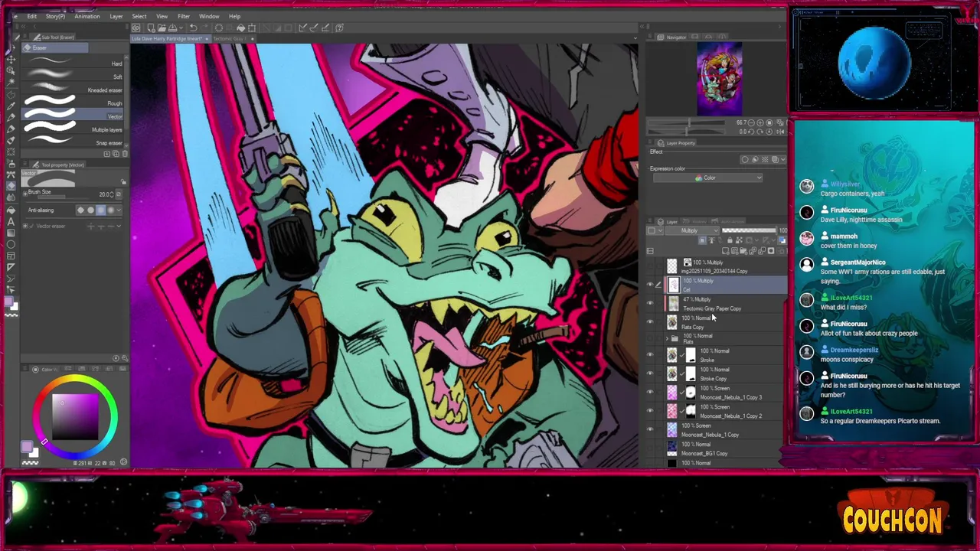Screen dimensions: 980x551
Task: Hide the Cel layer
Action: coord(650,285)
